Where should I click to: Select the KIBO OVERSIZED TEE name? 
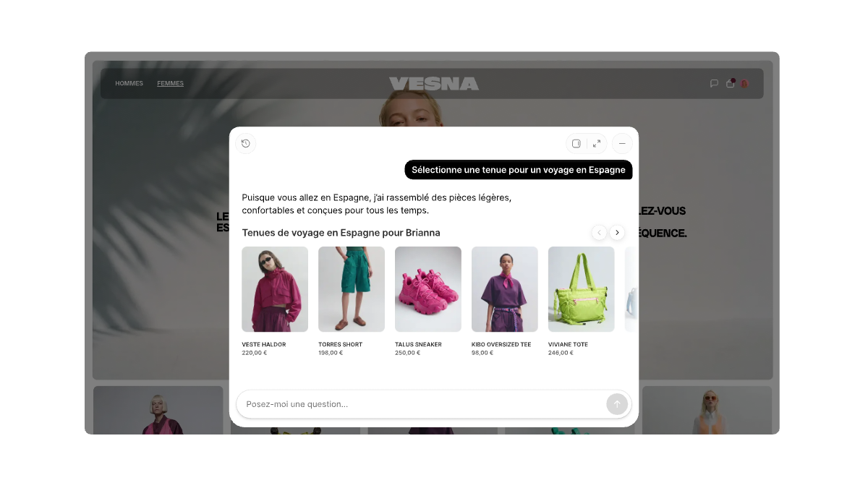[x=501, y=344]
